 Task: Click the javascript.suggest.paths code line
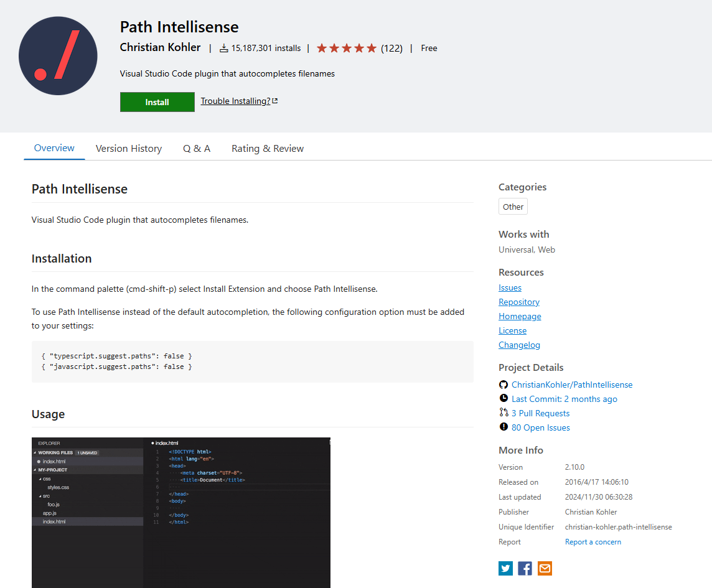pyautogui.click(x=117, y=366)
